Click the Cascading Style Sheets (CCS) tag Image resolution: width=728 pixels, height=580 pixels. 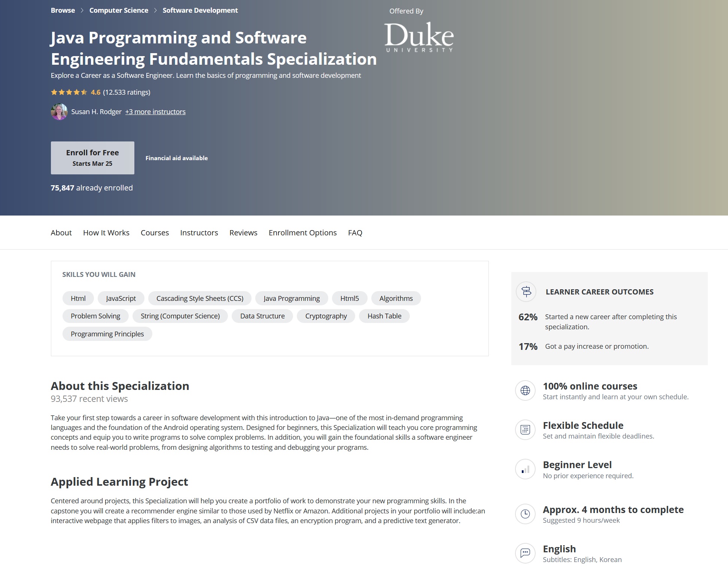tap(200, 298)
